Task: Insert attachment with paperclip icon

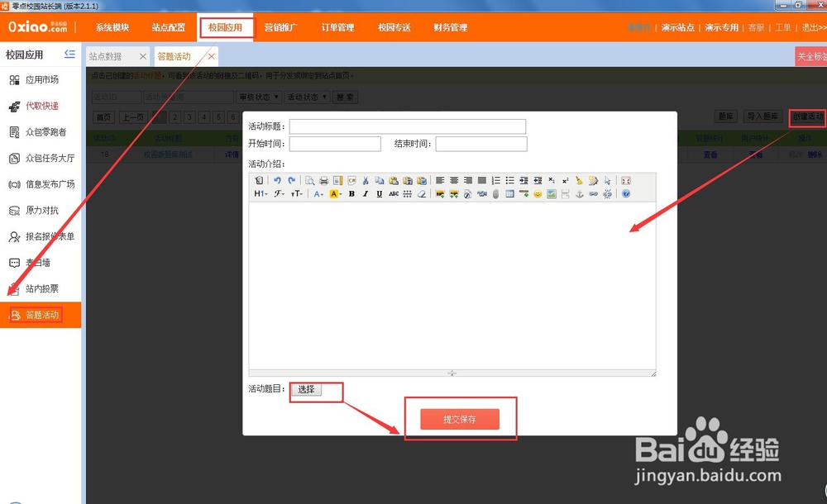Action: coord(495,193)
